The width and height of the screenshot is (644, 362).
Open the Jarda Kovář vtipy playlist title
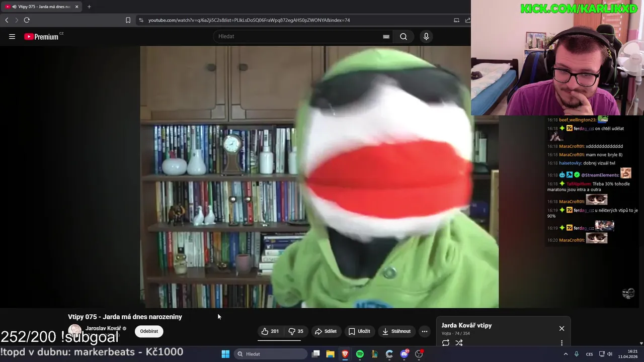coord(466,325)
